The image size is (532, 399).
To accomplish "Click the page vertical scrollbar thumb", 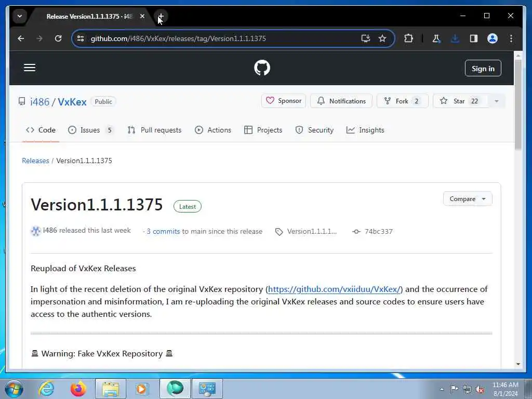I will pos(518,104).
